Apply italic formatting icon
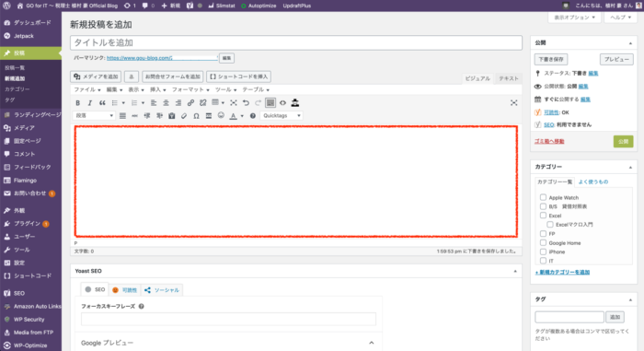644x351 pixels. 90,103
